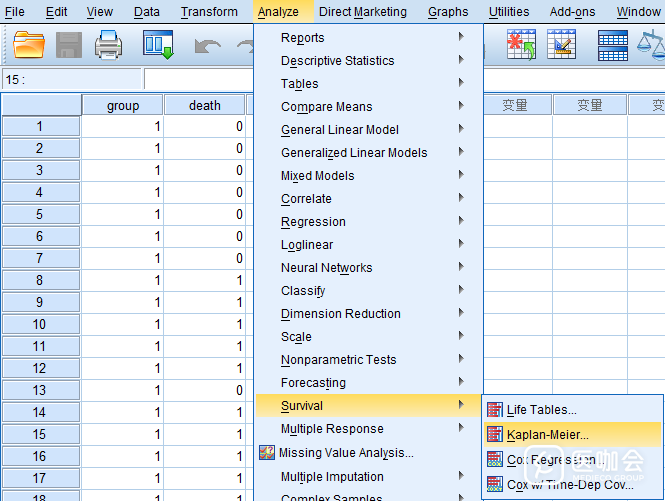
Task: Click the Open data document folder icon
Action: 30,45
